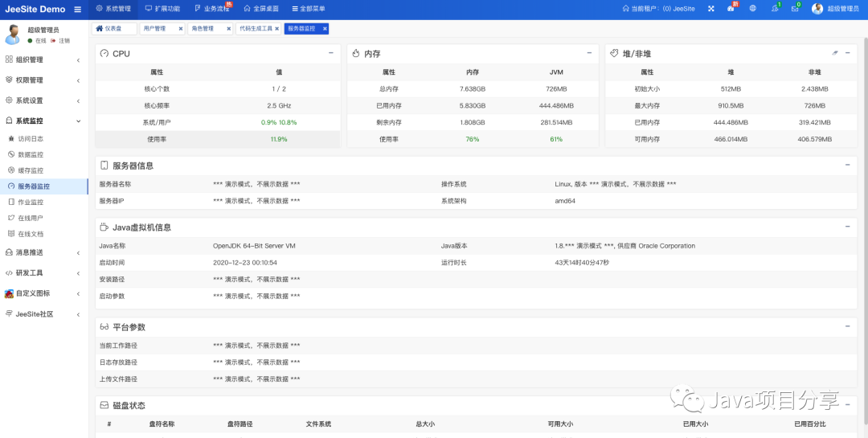Screen dimensions: 868x438
Task: Toggle the sidebar hamburger menu icon
Action: point(77,9)
